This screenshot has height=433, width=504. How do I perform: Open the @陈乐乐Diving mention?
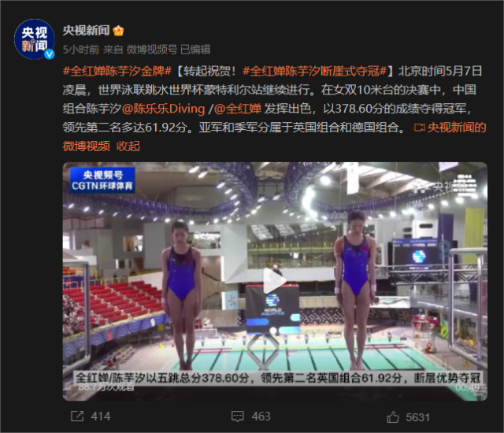pos(164,109)
